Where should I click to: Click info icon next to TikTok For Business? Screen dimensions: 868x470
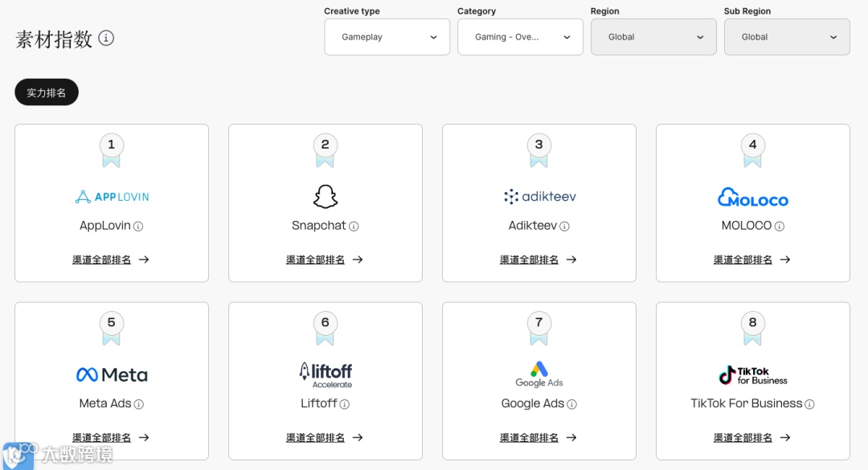tap(809, 404)
